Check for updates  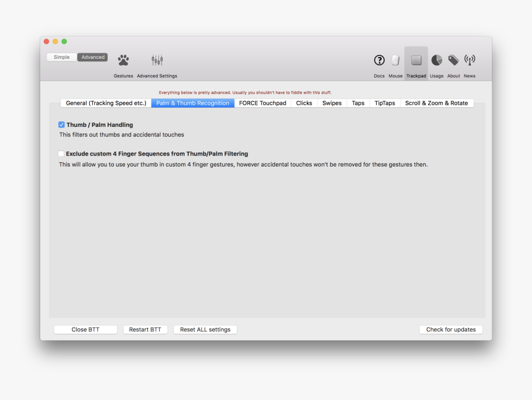point(451,329)
